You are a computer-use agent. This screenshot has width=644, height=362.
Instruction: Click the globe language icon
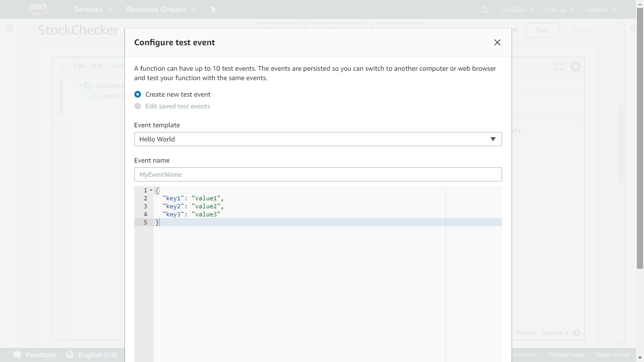point(70,355)
